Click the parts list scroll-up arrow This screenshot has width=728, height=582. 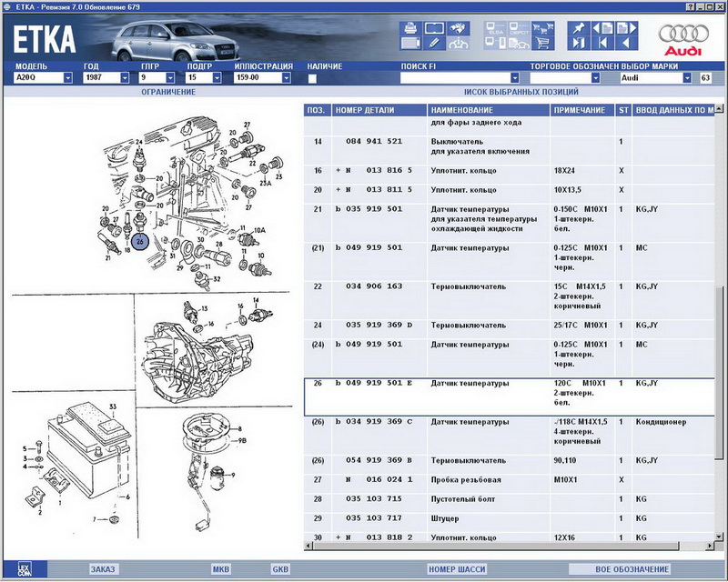click(x=719, y=109)
